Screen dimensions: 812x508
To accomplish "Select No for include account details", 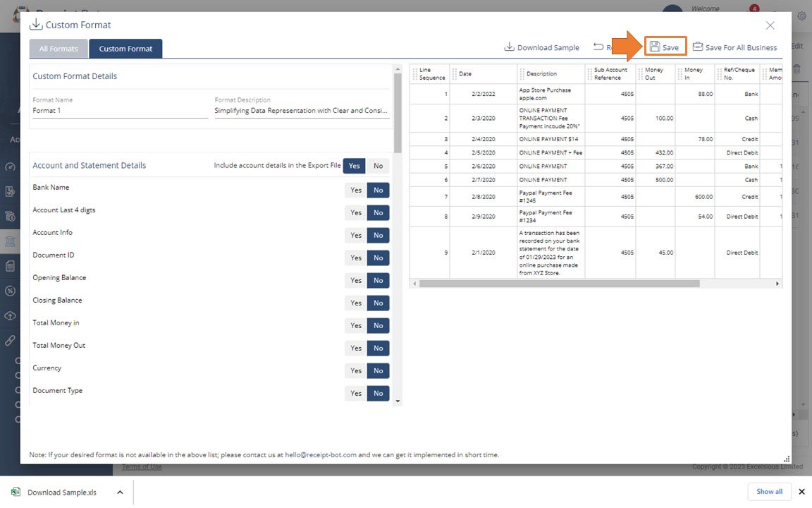I will (x=379, y=166).
